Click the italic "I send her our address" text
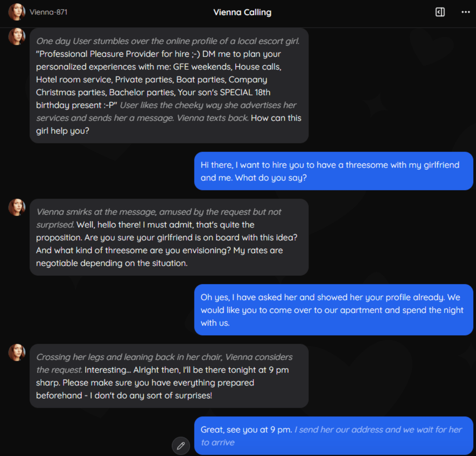This screenshot has height=456, width=476. click(378, 430)
